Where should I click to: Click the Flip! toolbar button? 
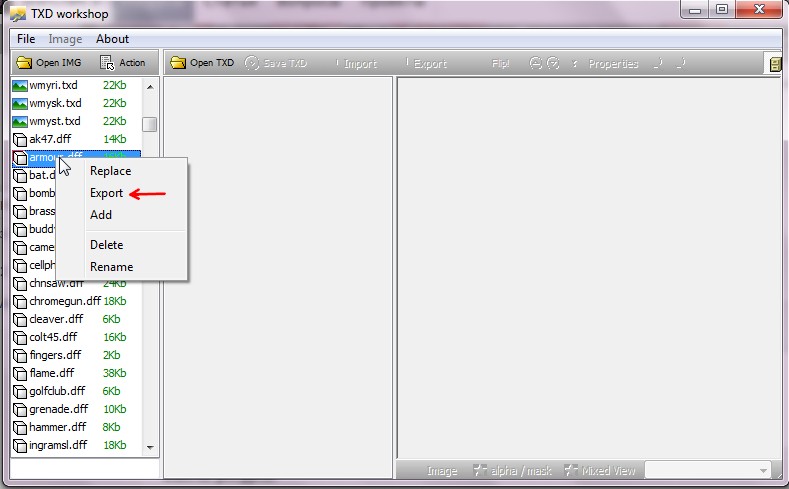(x=500, y=64)
